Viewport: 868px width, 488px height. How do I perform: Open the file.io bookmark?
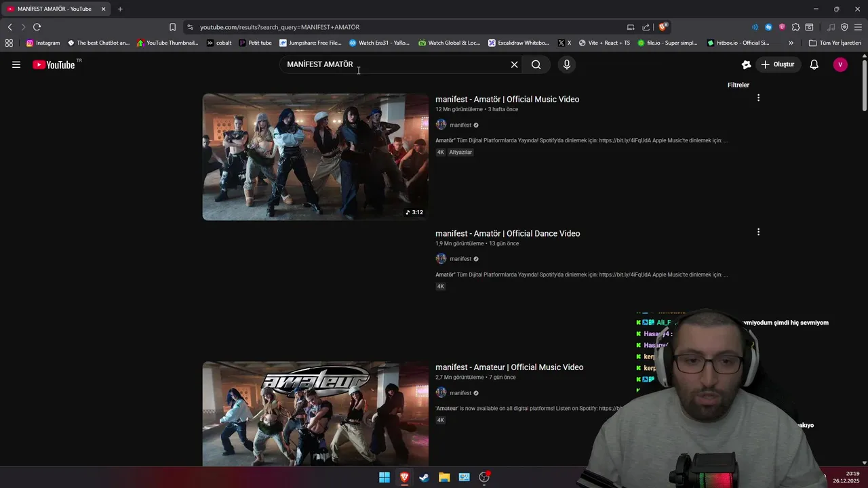(667, 43)
